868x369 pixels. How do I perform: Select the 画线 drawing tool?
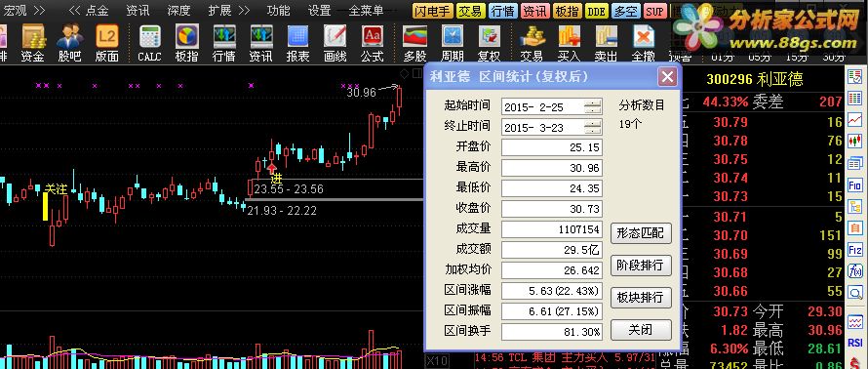(335, 43)
